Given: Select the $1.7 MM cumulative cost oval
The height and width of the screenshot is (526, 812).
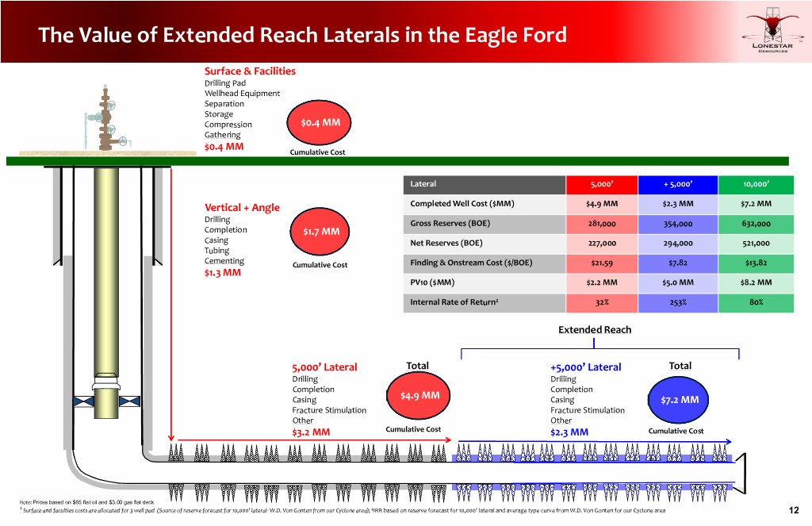Looking at the screenshot, I should (x=320, y=231).
